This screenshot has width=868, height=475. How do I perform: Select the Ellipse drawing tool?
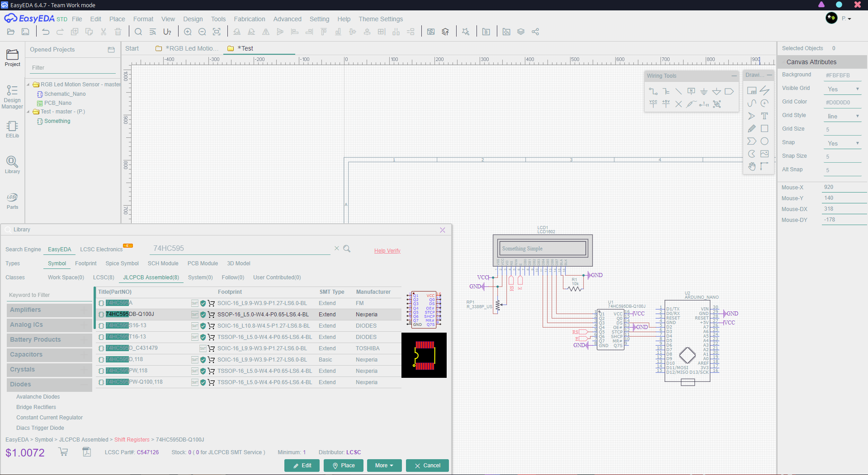[764, 141]
